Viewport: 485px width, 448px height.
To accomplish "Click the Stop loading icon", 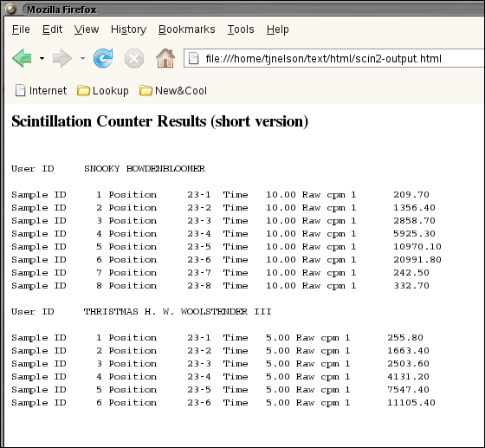I will (134, 58).
